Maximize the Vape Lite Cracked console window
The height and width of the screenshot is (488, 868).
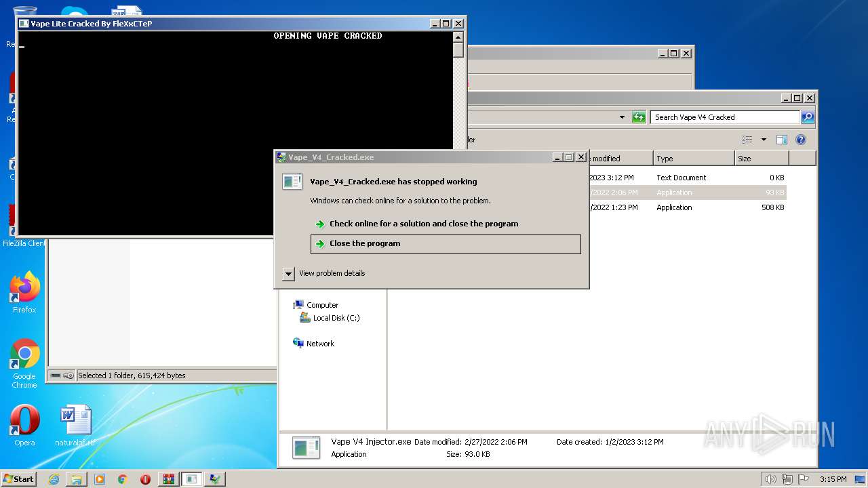pyautogui.click(x=446, y=23)
